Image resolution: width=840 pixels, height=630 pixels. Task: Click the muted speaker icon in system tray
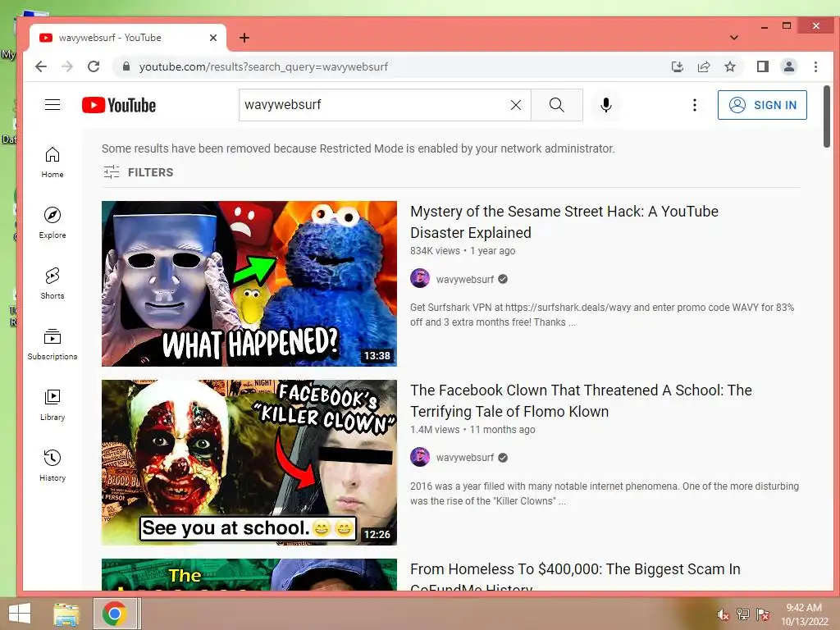coord(724,614)
